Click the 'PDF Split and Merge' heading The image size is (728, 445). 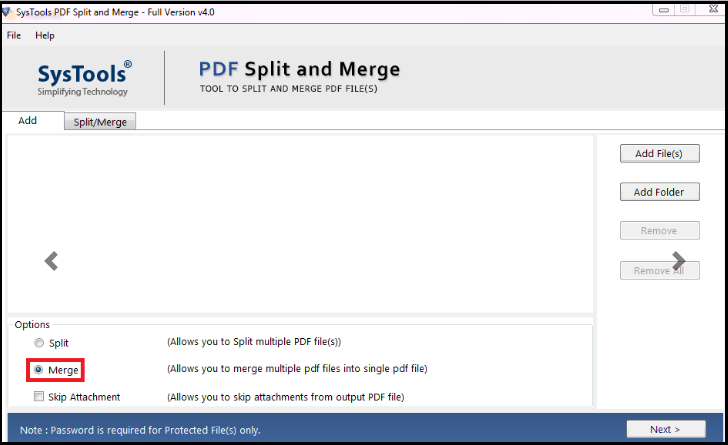[299, 69]
